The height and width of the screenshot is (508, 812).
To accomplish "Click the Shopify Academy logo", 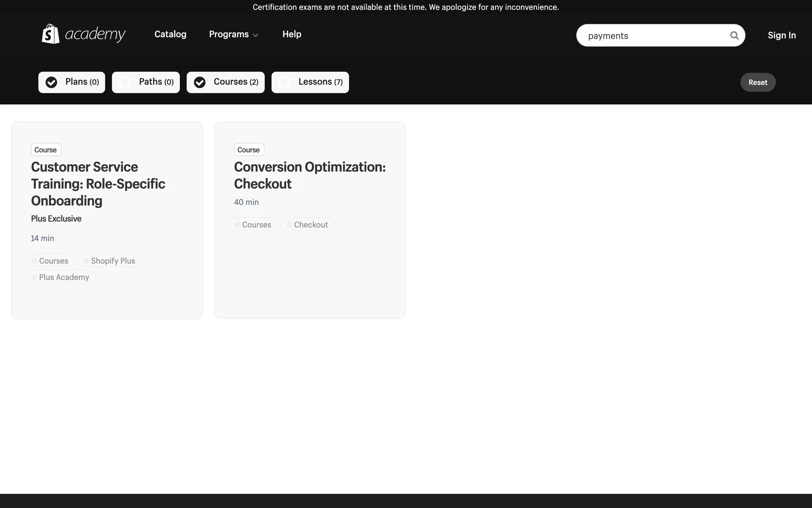I will coord(83,34).
